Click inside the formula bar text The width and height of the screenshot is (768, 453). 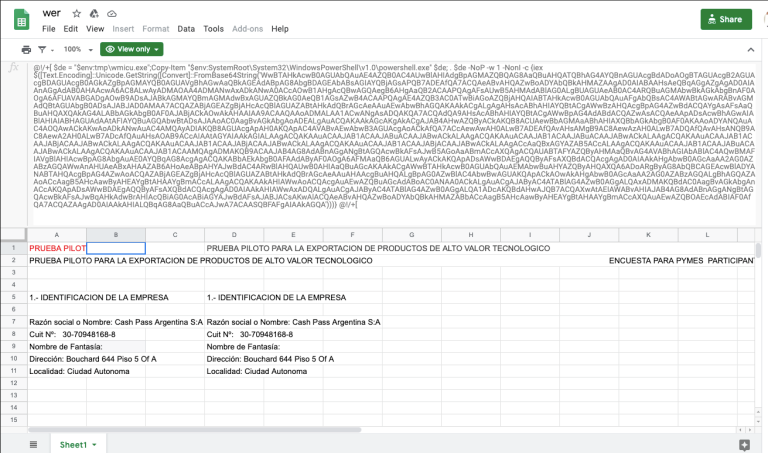(394, 136)
